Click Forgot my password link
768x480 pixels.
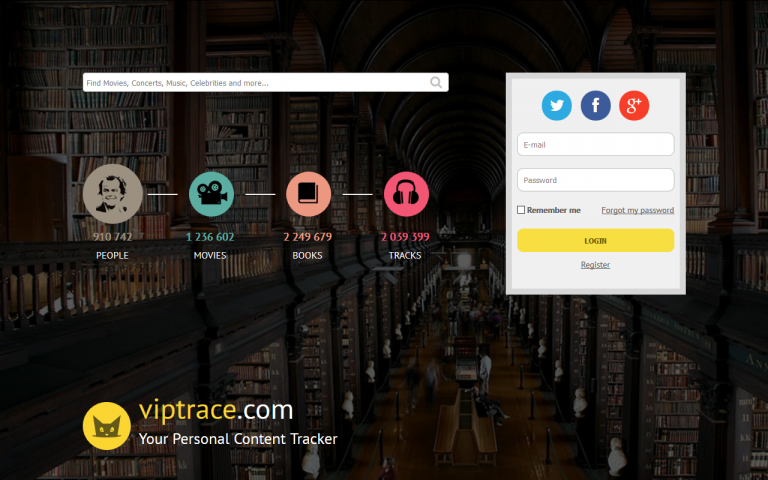(x=637, y=210)
